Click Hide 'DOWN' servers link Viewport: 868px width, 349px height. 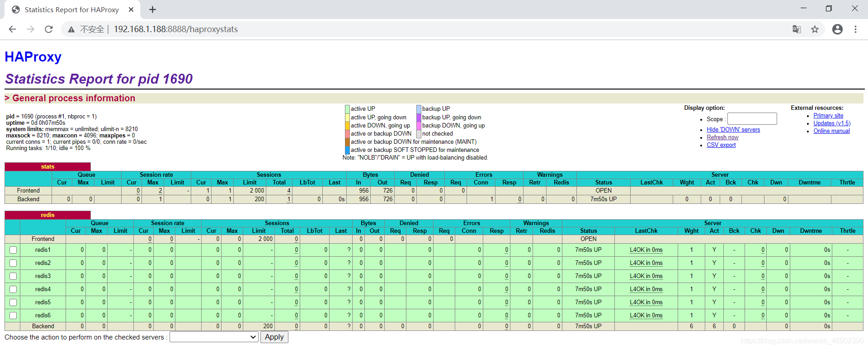tap(733, 130)
